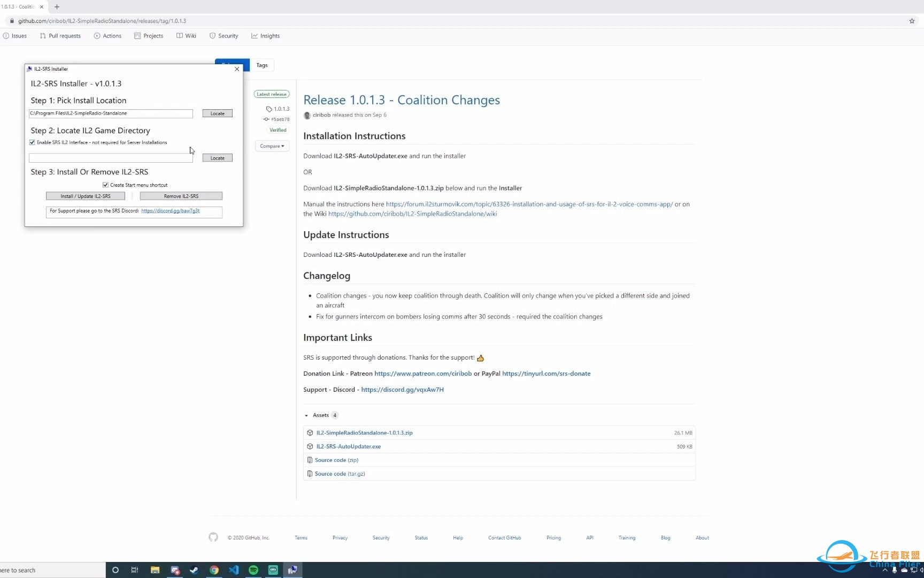924x578 pixels.
Task: Open the Security tab
Action: tap(224, 36)
